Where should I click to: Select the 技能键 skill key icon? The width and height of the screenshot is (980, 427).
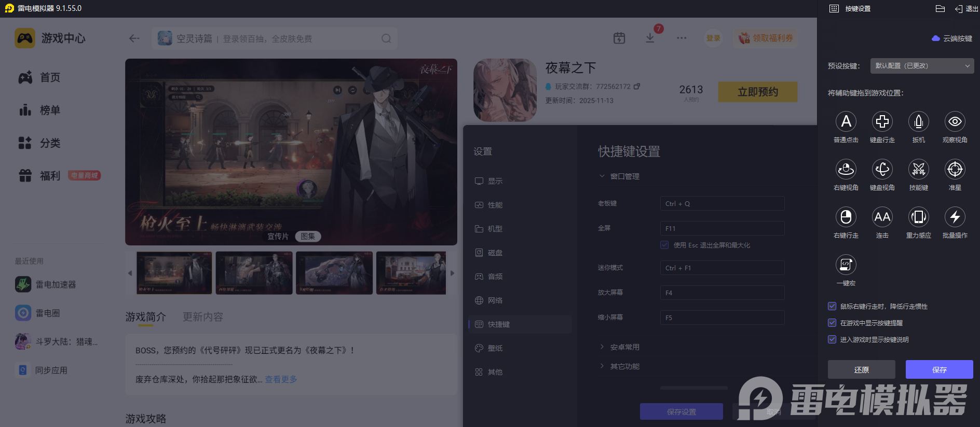click(918, 170)
